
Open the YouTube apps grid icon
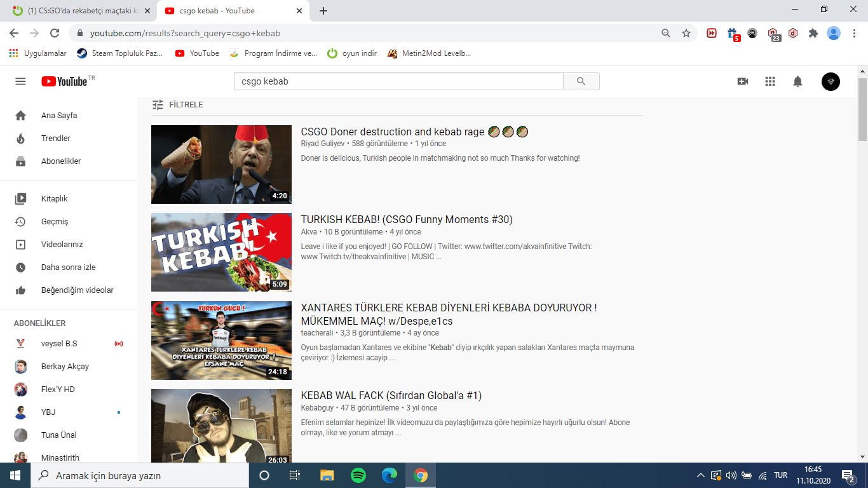click(770, 81)
